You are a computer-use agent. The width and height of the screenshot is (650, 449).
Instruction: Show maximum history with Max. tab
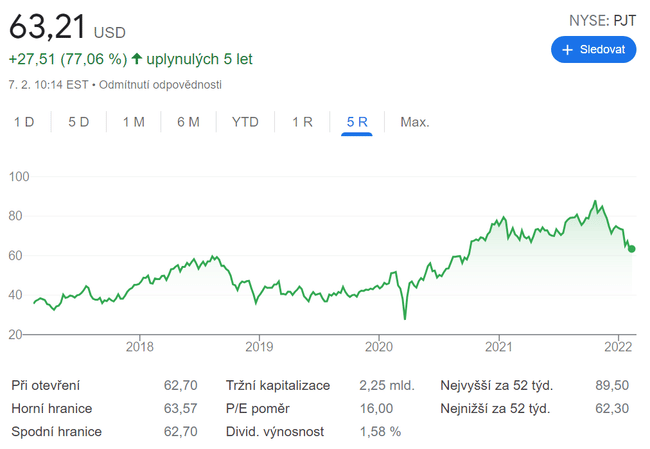414,122
